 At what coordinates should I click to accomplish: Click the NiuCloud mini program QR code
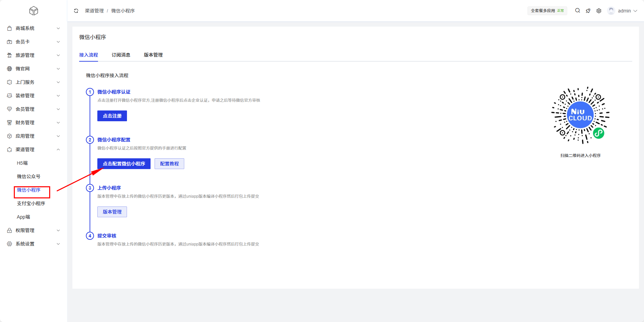pos(580,115)
